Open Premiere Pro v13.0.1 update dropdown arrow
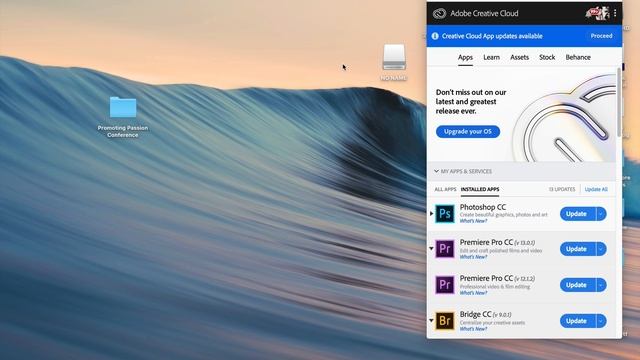Screen dimensions: 640x360 [601, 249]
